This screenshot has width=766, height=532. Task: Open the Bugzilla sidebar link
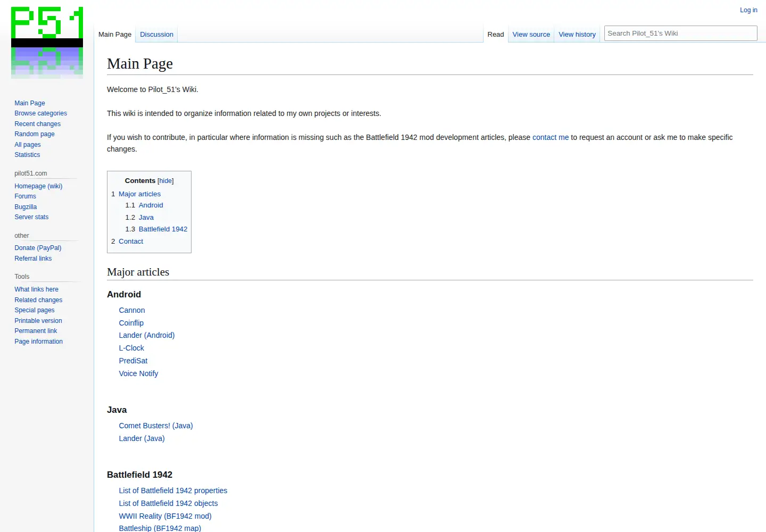coord(26,207)
